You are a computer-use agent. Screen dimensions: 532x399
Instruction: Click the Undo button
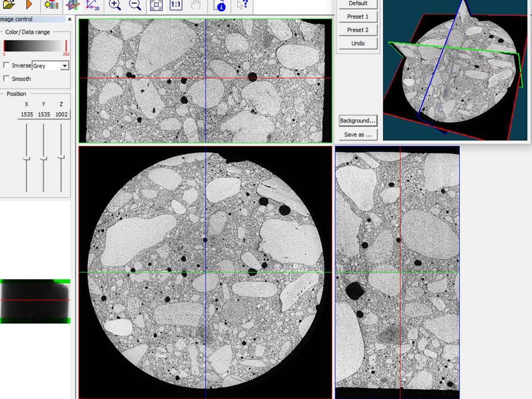coord(358,43)
